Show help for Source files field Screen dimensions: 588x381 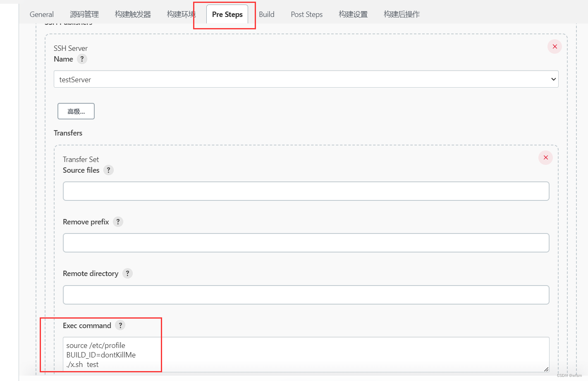(x=108, y=170)
